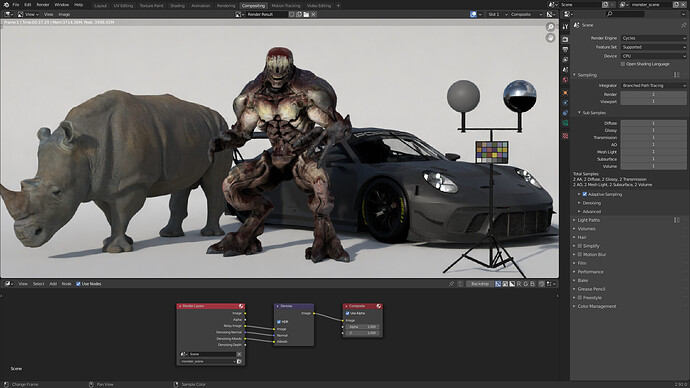Screen dimensions: 690x388
Task: Switch to the Animation workspace tab
Action: [201, 6]
